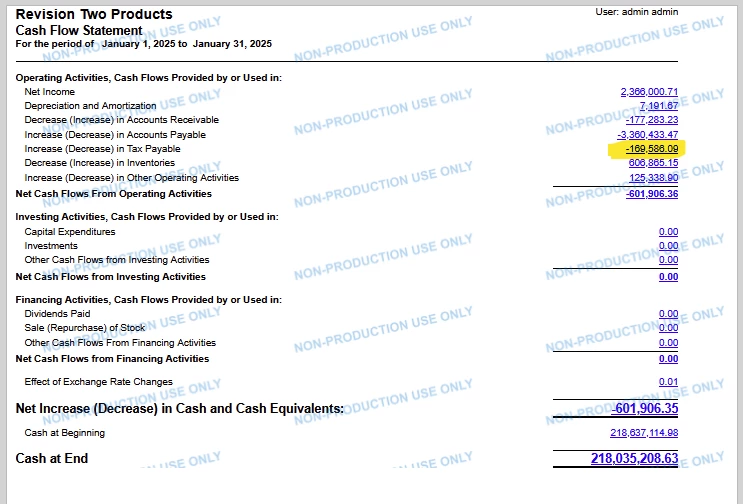Select the Financing Activities section heading
This screenshot has height=504, width=743.
[148, 299]
